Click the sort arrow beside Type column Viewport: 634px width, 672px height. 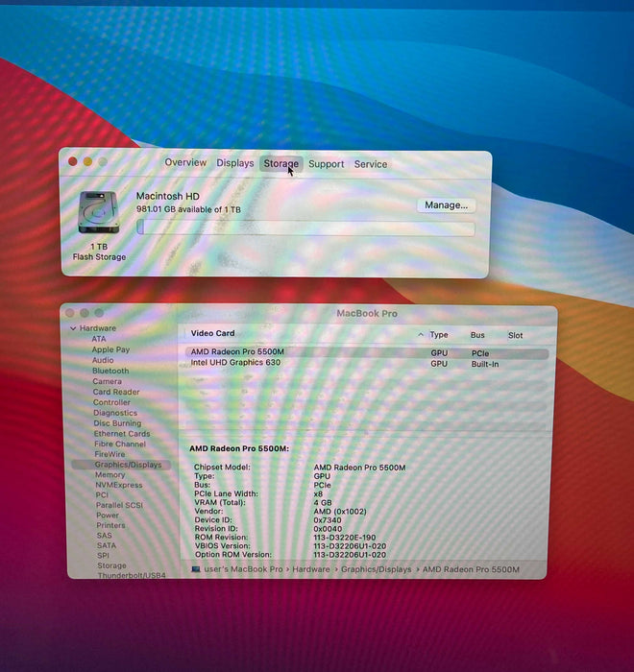coord(421,334)
